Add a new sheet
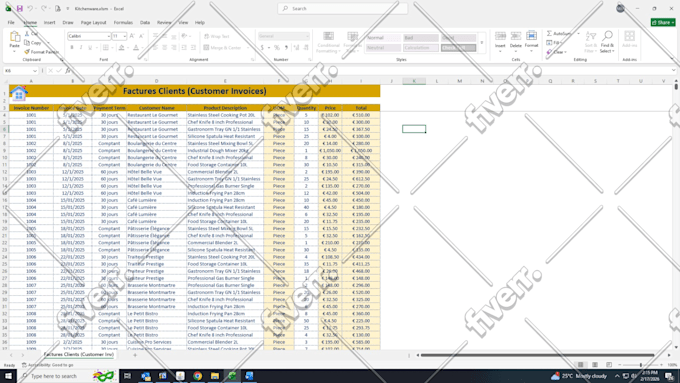This screenshot has height=383, width=680. point(135,355)
